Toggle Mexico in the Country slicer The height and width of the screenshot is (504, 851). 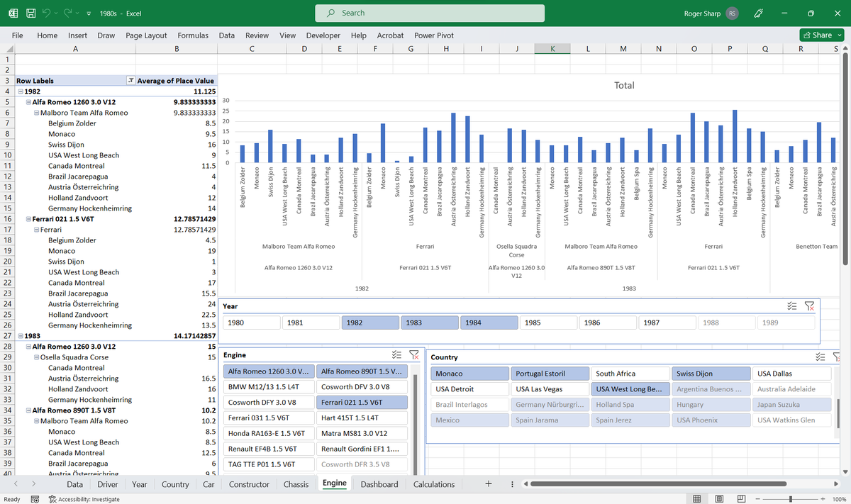click(469, 420)
